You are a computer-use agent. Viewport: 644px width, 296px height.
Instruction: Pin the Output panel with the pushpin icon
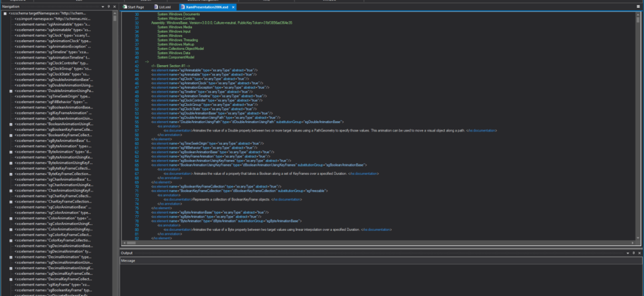[633, 253]
